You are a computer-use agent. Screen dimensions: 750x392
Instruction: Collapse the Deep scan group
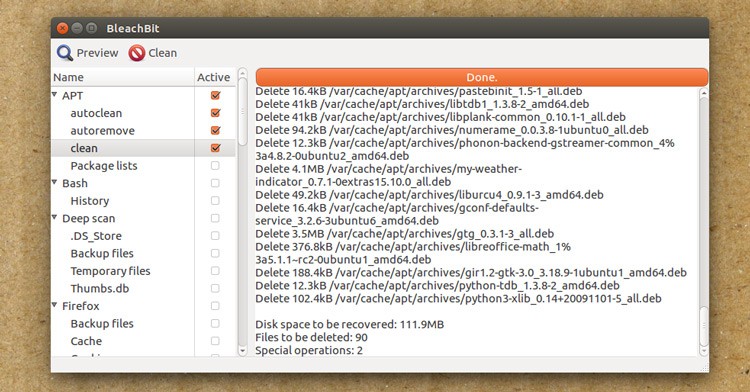tap(55, 218)
